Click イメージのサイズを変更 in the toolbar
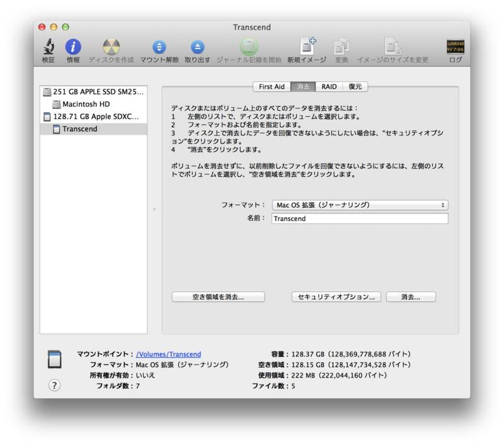Viewport: 504px width, 445px height. point(394,46)
